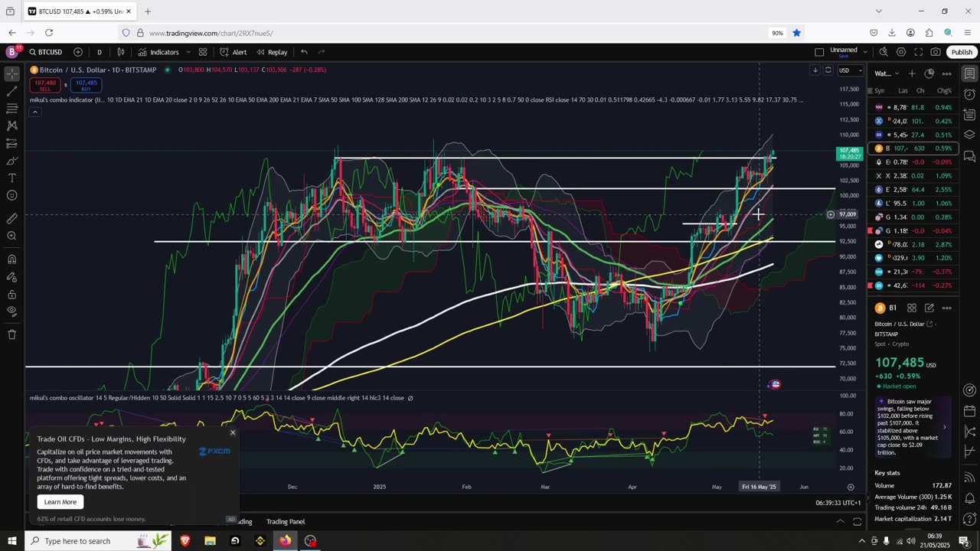The image size is (980, 551).
Task: Click Learn More in the ad
Action: click(60, 502)
